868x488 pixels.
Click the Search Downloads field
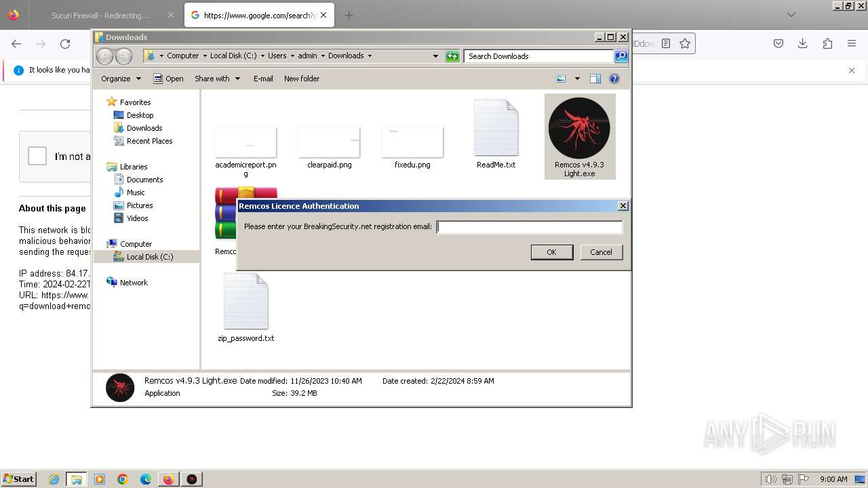click(x=539, y=56)
